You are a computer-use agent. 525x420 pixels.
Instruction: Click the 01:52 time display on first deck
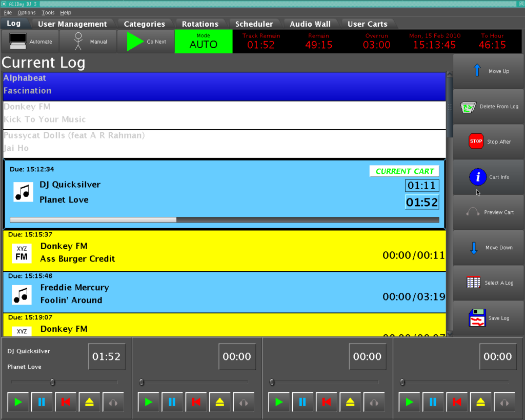[x=107, y=356]
